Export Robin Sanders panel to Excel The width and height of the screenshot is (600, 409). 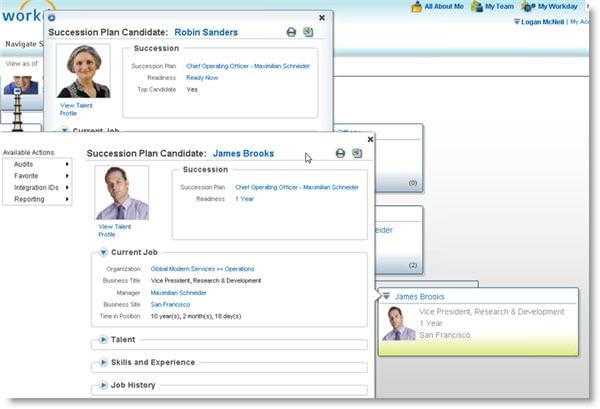[x=308, y=32]
